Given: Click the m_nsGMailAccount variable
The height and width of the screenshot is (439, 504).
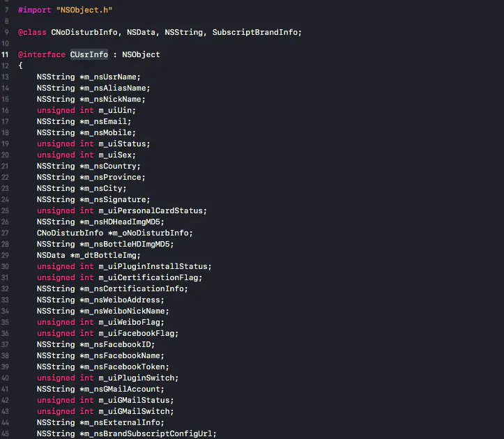Looking at the screenshot, I should [123, 389].
